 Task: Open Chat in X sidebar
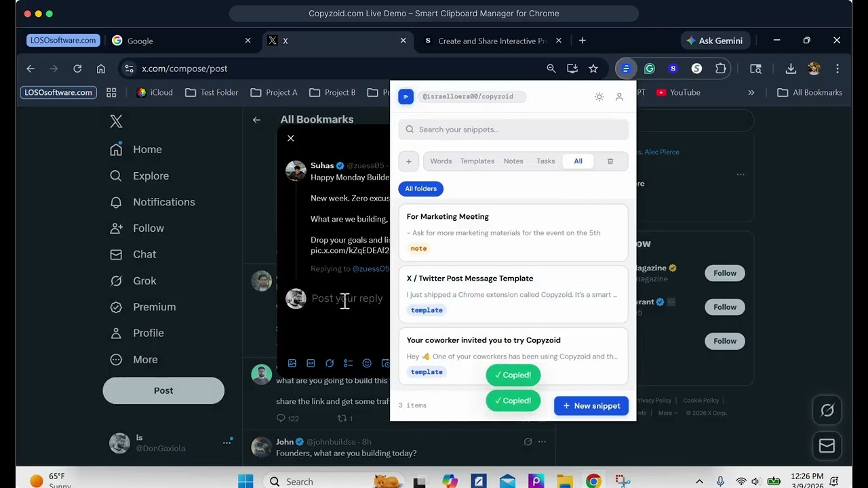pyautogui.click(x=133, y=254)
